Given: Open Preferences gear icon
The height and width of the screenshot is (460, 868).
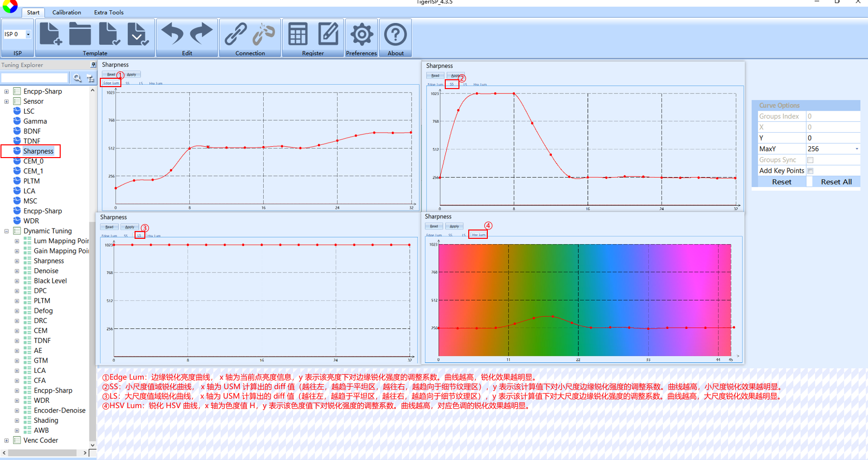Looking at the screenshot, I should (361, 34).
